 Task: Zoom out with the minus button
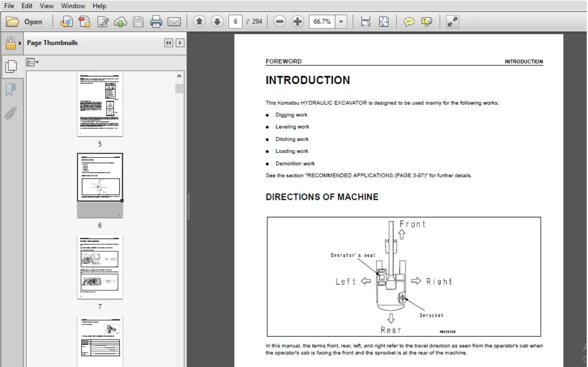pos(280,21)
